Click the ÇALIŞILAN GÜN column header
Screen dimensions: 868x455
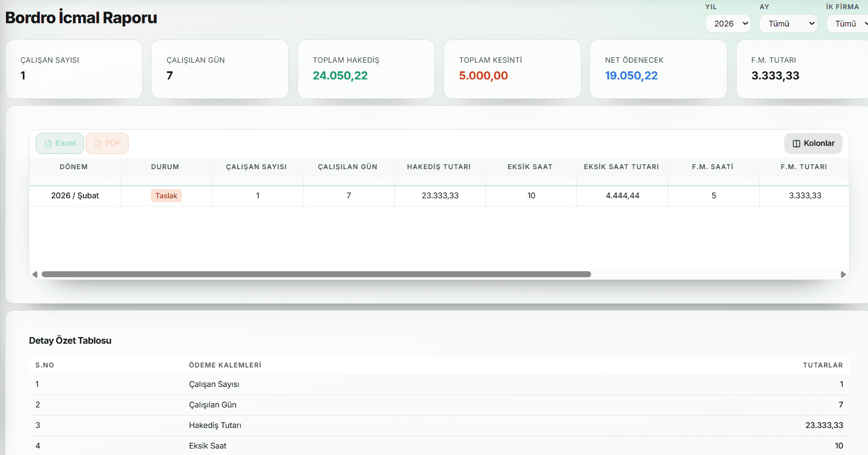click(348, 167)
